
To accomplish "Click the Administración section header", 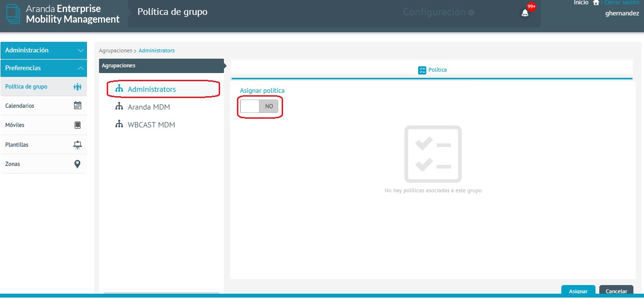I will click(x=44, y=50).
